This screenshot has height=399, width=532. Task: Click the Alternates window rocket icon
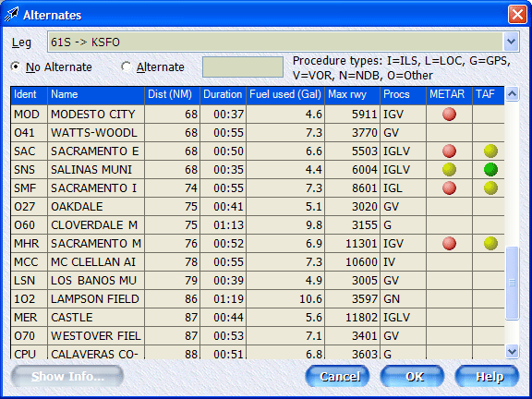[x=11, y=15]
